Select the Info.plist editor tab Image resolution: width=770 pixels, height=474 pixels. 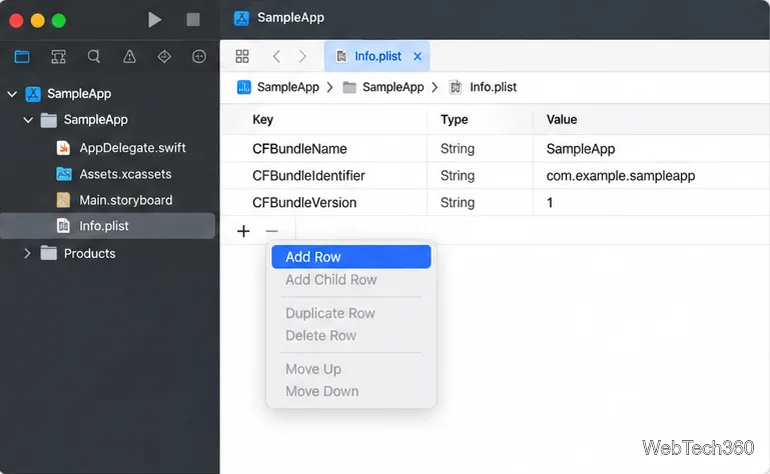pyautogui.click(x=377, y=56)
